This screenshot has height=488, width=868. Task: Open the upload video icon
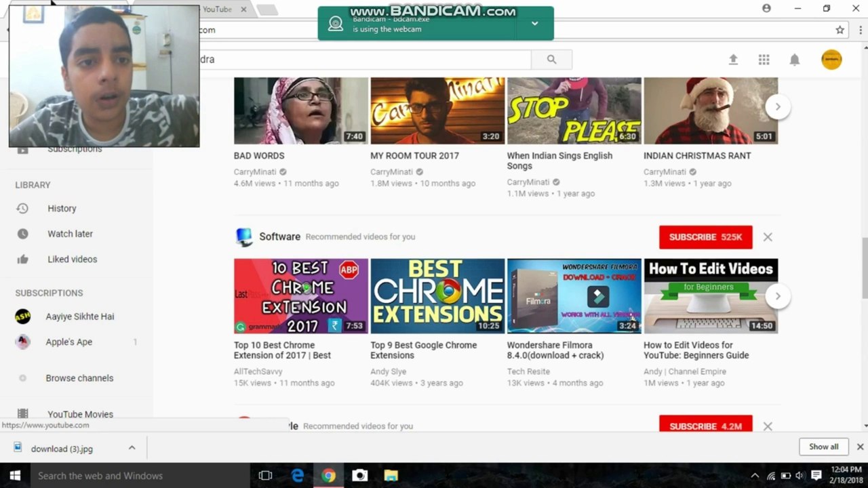click(733, 60)
